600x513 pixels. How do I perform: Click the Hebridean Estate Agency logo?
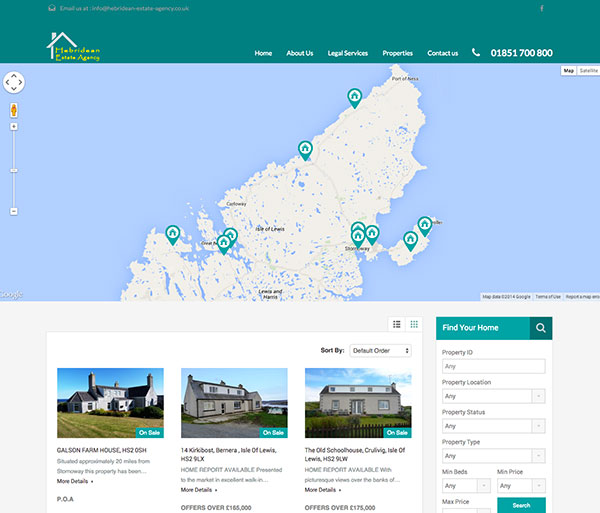73,47
